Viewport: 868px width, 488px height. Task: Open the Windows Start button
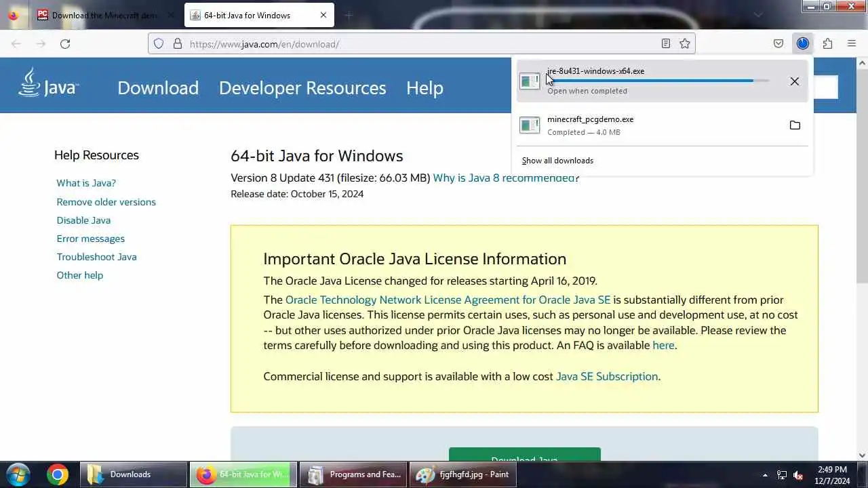pos(18,474)
